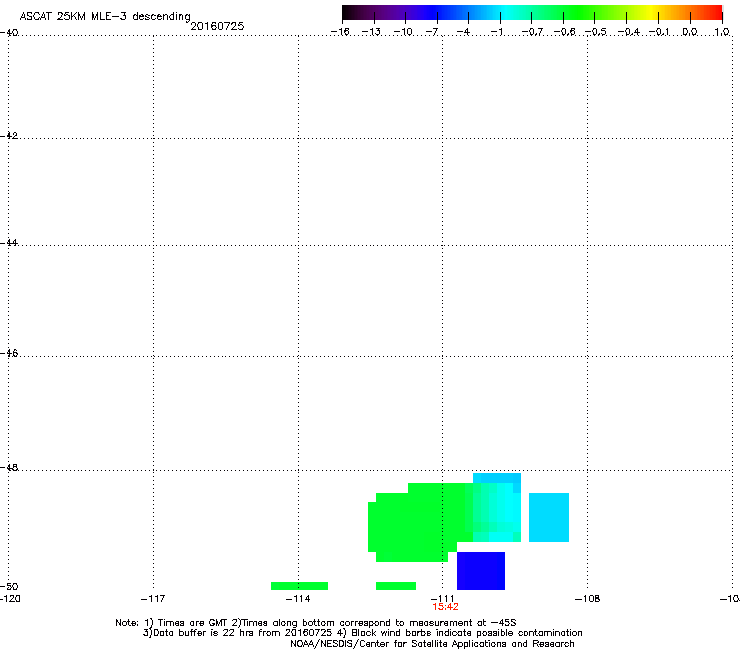This screenshot has width=740, height=650.
Task: Click the -42 latitude axis label
Action: point(9,135)
